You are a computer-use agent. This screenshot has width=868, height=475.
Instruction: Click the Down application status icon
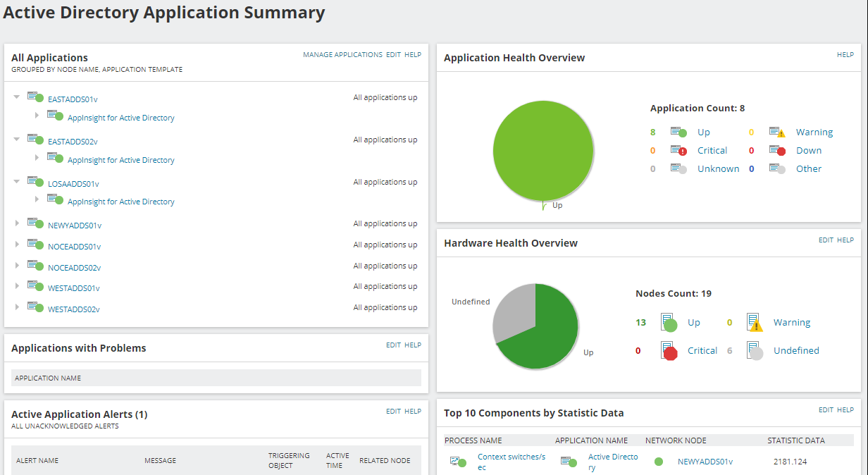pyautogui.click(x=777, y=150)
